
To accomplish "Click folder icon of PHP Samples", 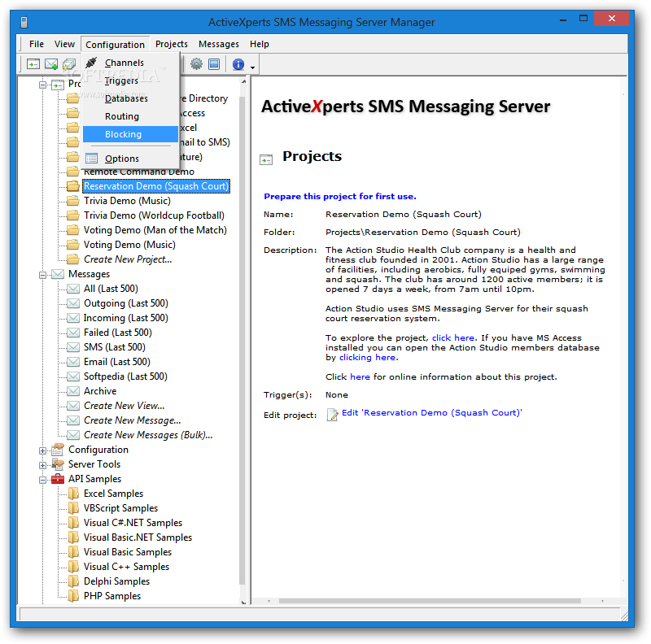I will [x=73, y=595].
